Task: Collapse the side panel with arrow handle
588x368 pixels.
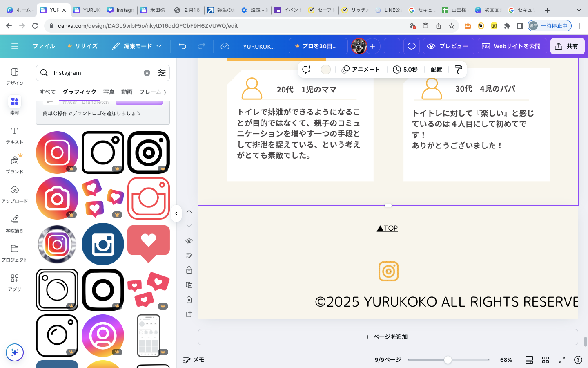Action: [x=176, y=213]
